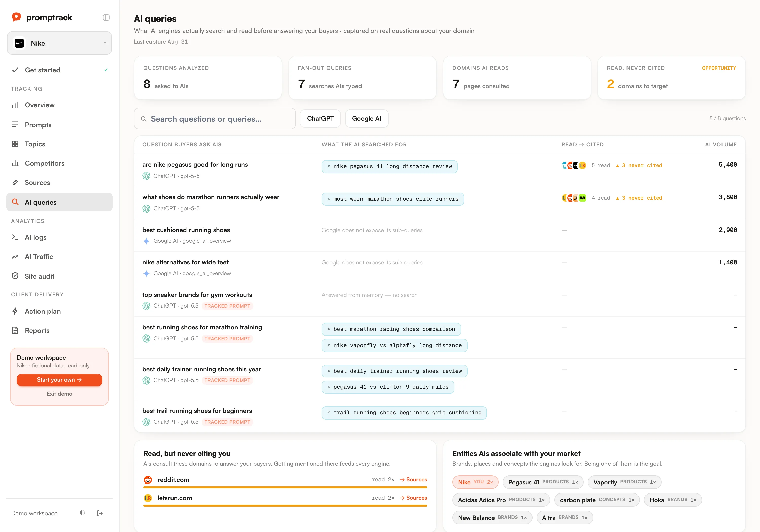Image resolution: width=760 pixels, height=532 pixels.
Task: Click carbon plate concepts chip
Action: pos(597,500)
